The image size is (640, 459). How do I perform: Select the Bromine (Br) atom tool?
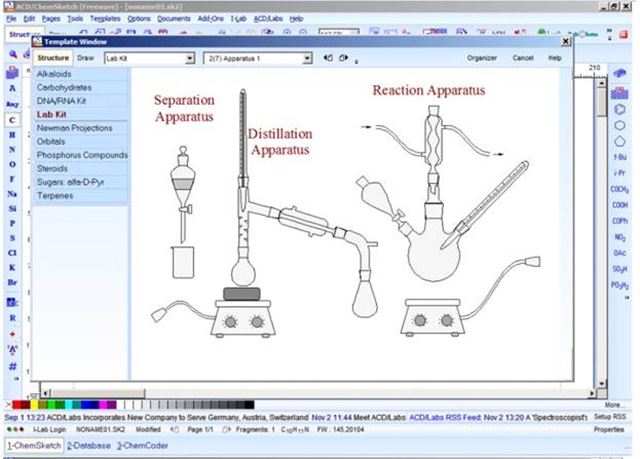[x=12, y=282]
